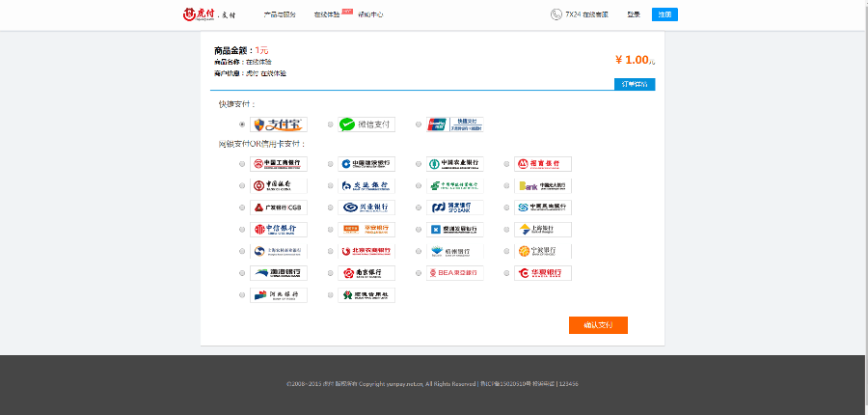Click the 河北银行 logo
868x415 pixels.
279,295
